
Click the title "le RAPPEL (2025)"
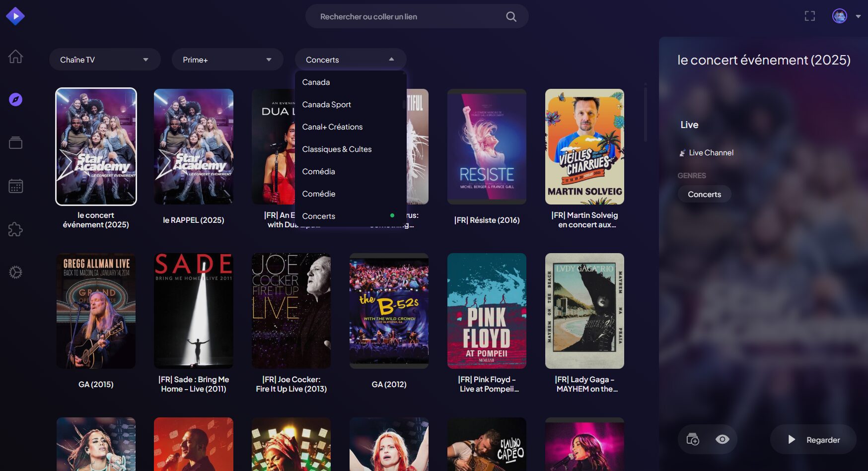click(194, 220)
